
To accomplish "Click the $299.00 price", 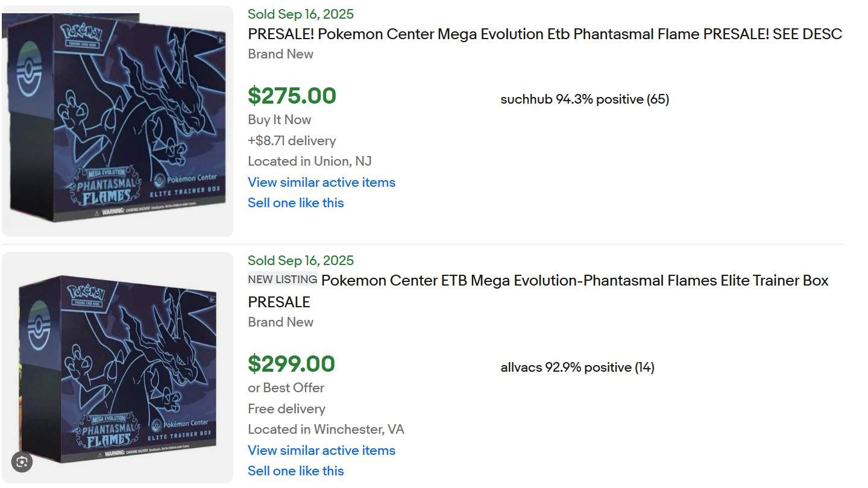I will (x=291, y=364).
